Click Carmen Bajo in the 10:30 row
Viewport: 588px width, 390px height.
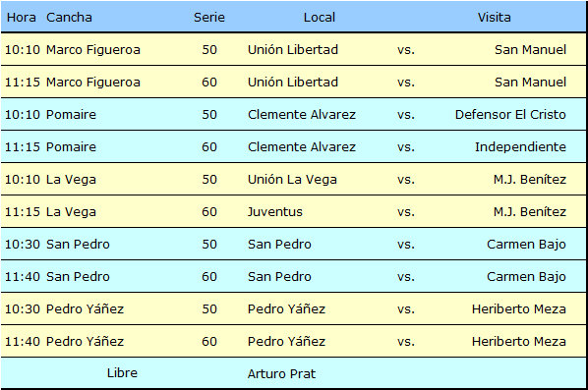526,244
